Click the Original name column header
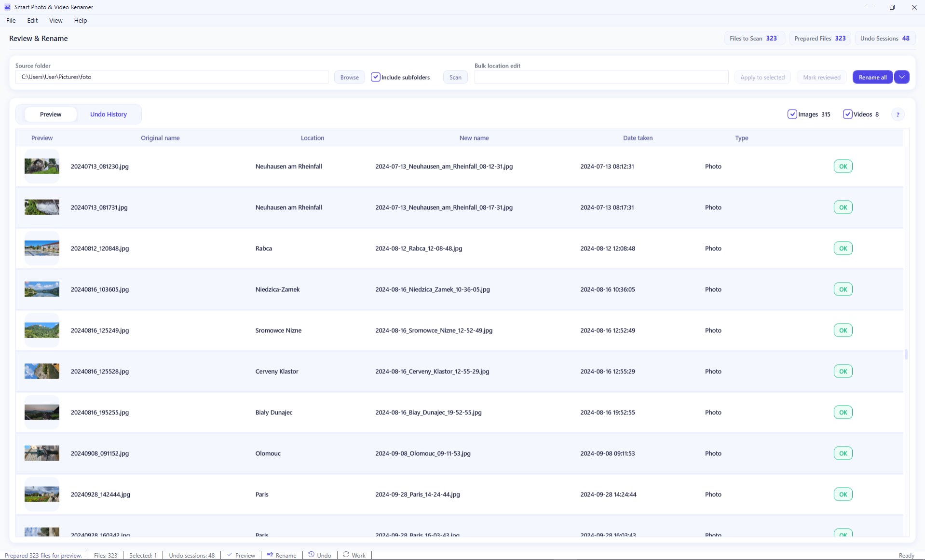Image resolution: width=925 pixels, height=560 pixels. (x=160, y=138)
